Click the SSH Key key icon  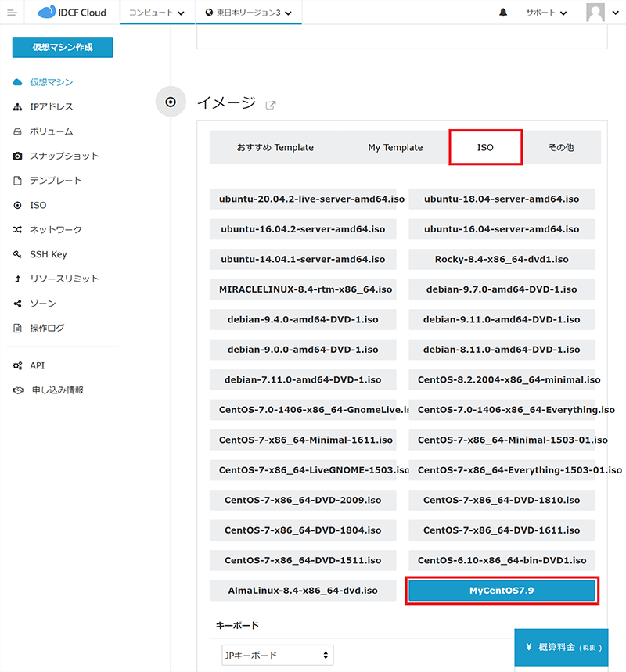pyautogui.click(x=17, y=254)
